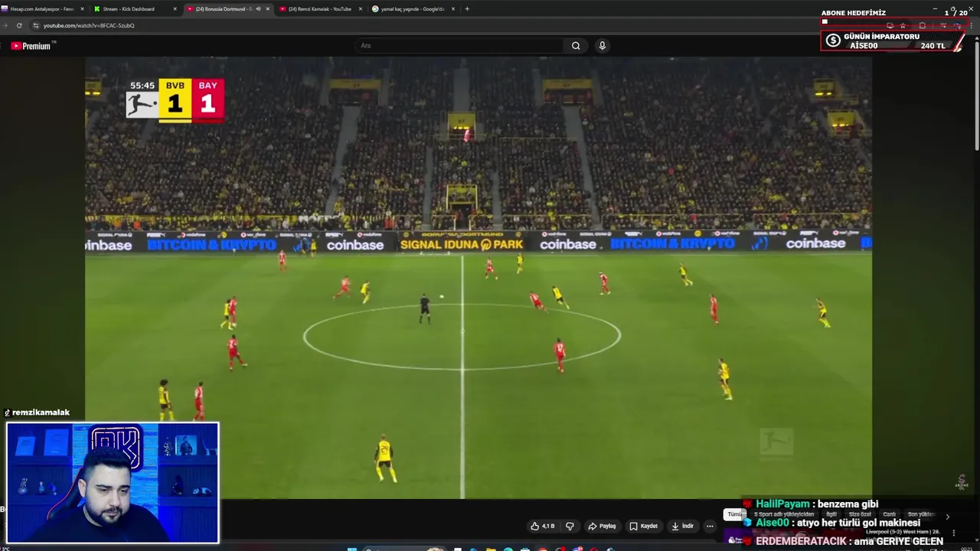This screenshot has width=980, height=551.
Task: Select the Tümü recommendation filter chip
Action: (733, 514)
